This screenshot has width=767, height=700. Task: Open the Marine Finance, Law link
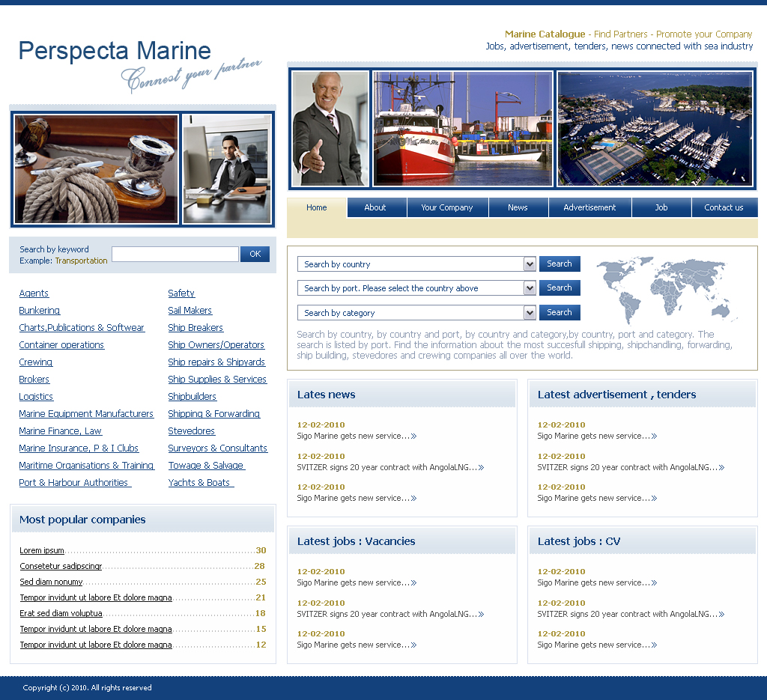(x=60, y=430)
